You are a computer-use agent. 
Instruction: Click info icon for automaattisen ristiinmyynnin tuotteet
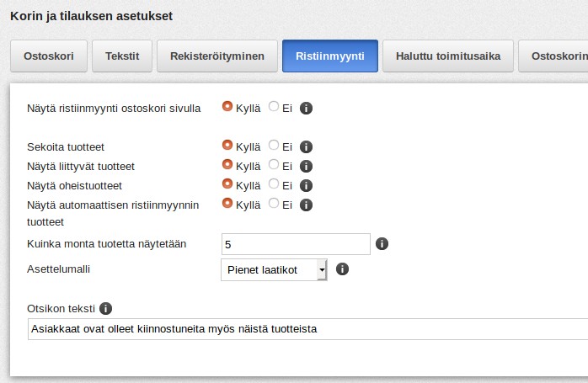coord(306,205)
